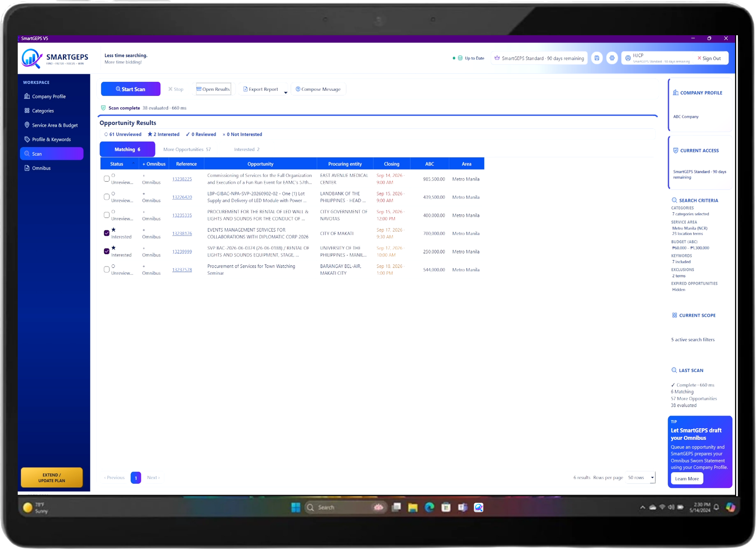Screen dimensions: 756x549
Task: Check the box for reference 13238225
Action: click(107, 179)
